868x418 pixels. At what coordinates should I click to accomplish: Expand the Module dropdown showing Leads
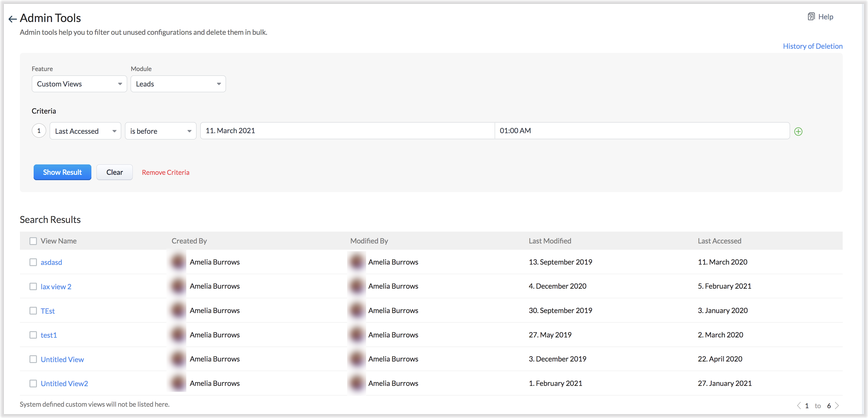point(178,84)
